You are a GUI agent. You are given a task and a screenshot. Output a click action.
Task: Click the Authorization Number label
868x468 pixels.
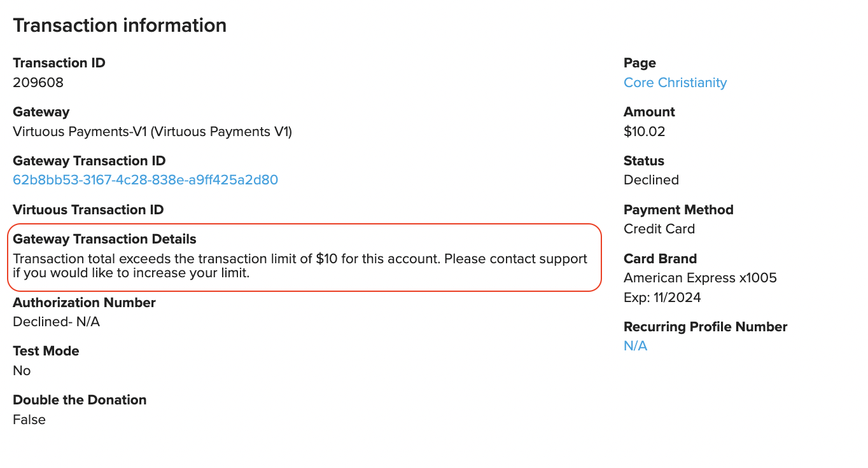pyautogui.click(x=84, y=303)
